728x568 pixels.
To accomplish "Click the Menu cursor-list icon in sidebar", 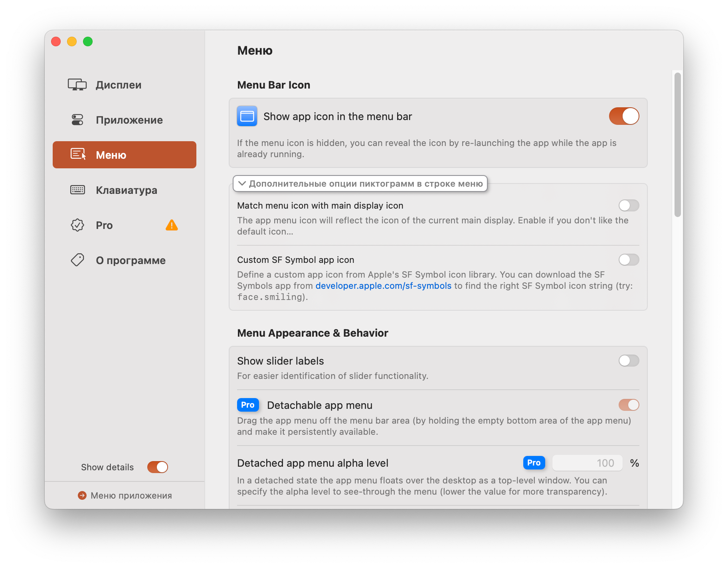I will (78, 154).
